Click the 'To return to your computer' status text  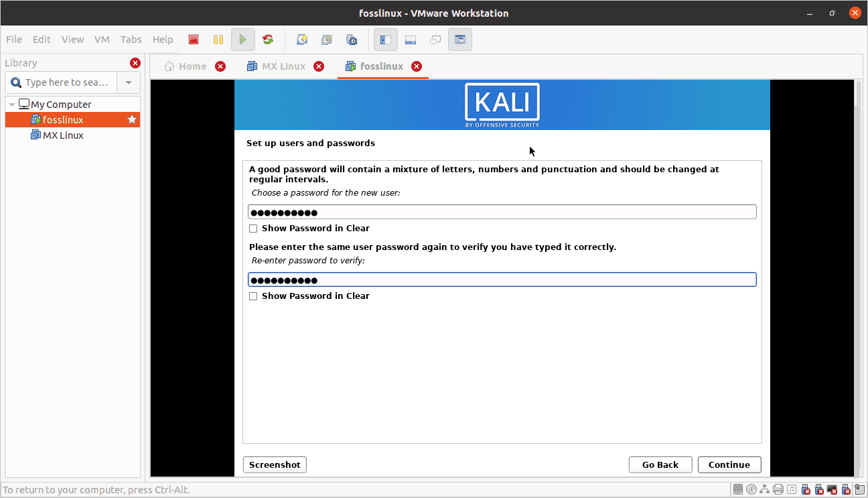point(96,490)
